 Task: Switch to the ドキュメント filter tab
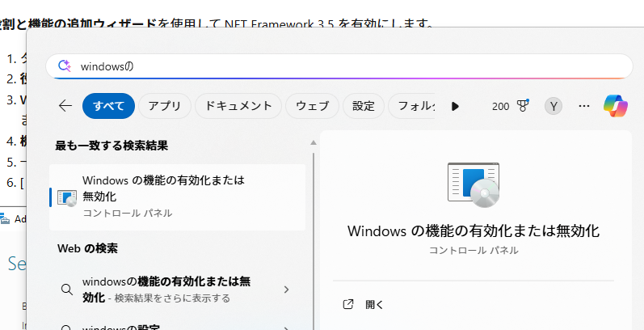239,106
